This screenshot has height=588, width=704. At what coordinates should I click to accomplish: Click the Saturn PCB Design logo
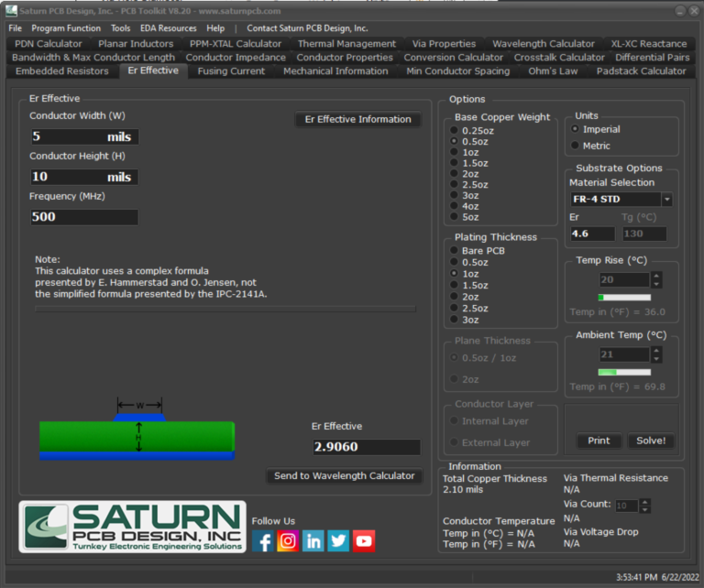point(132,527)
